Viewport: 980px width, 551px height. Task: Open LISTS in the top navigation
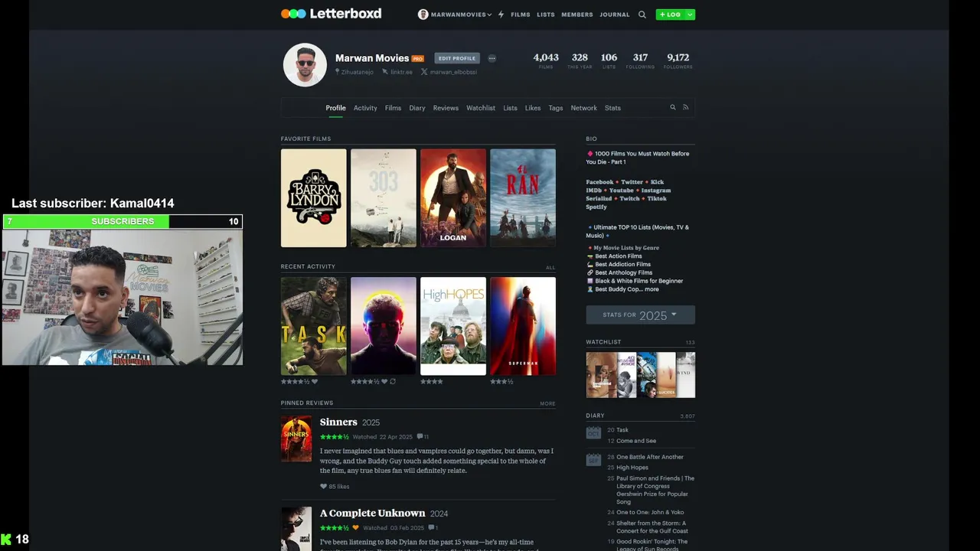point(546,15)
